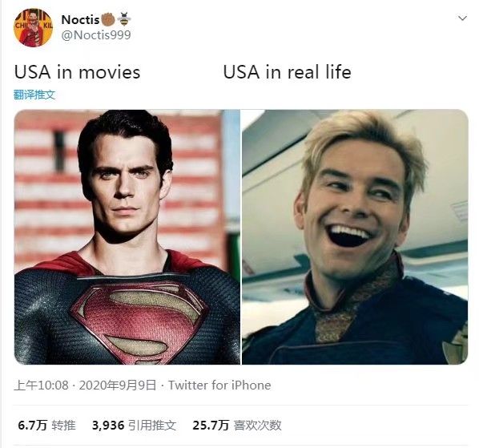Viewport: 479px width, 448px height.
Task: Click the Noctis display name
Action: coord(80,19)
